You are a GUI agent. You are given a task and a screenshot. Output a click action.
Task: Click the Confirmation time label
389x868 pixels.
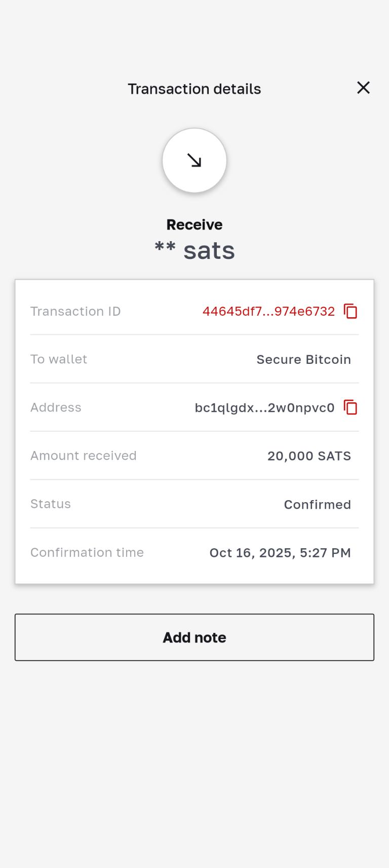pyautogui.click(x=87, y=553)
